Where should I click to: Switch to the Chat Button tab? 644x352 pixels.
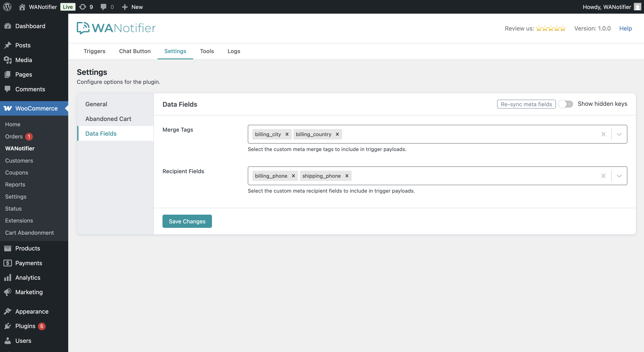tap(135, 51)
